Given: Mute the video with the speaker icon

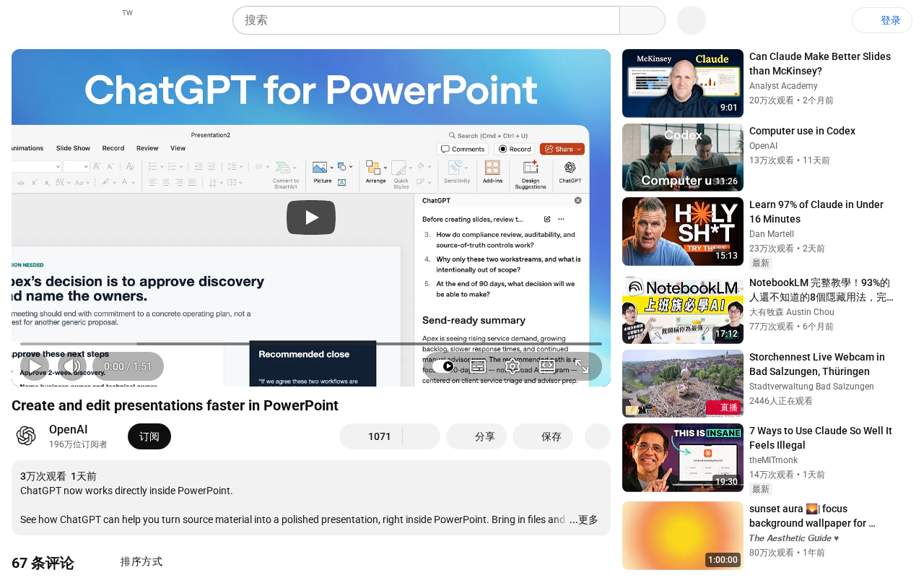Looking at the screenshot, I should [72, 366].
